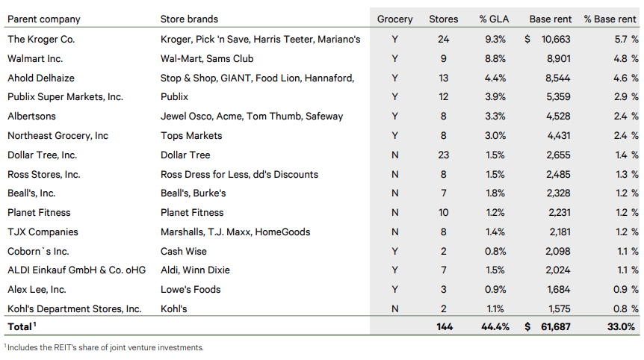Click Walmart Inc. parent company cell

pos(35,59)
